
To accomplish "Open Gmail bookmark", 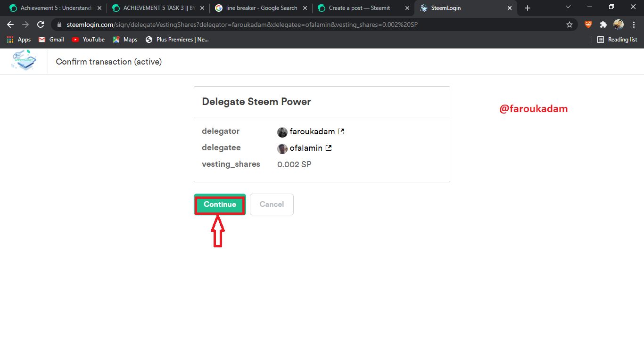I will (51, 40).
